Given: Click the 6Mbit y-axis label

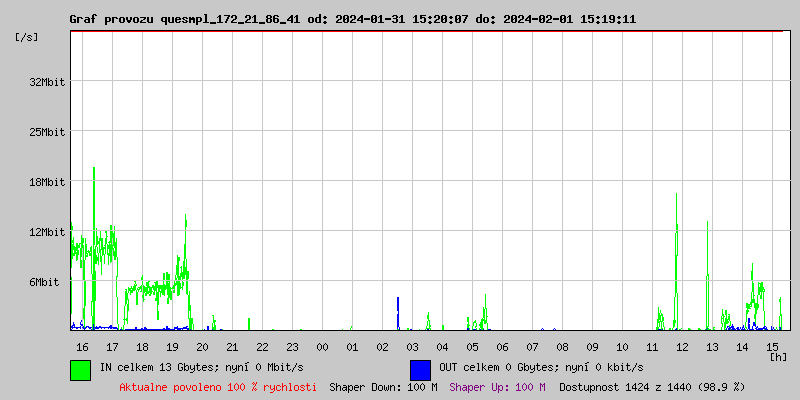Looking at the screenshot, I should click(50, 282).
